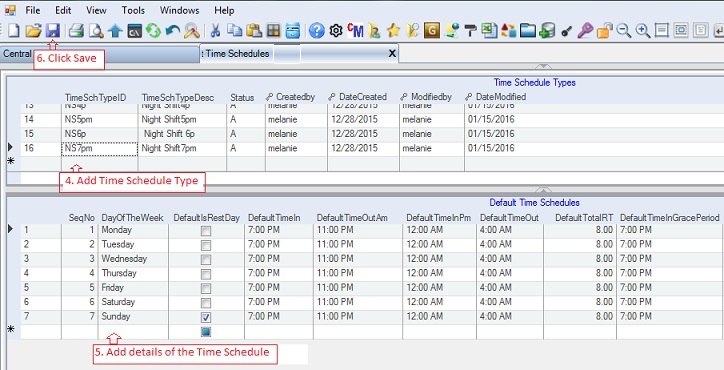Toggle the DefaultIsRestDay checkbox for Friday
The image size is (724, 370).
coord(206,288)
